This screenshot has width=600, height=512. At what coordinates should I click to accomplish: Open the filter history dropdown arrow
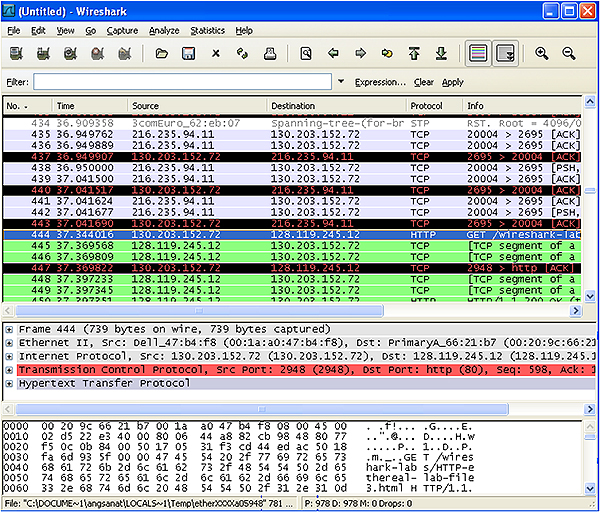[341, 82]
